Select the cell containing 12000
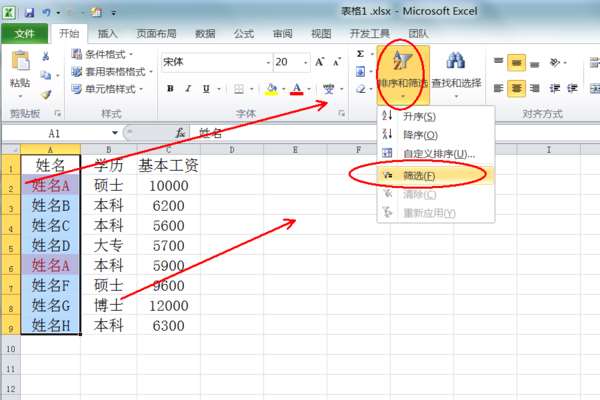The height and width of the screenshot is (400, 600). coord(169,305)
